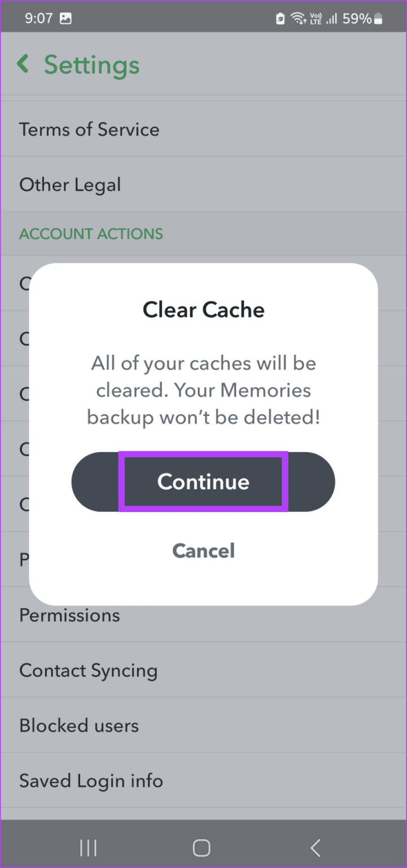The image size is (407, 868).
Task: Open the Contact Syncing entry
Action: coord(89,670)
